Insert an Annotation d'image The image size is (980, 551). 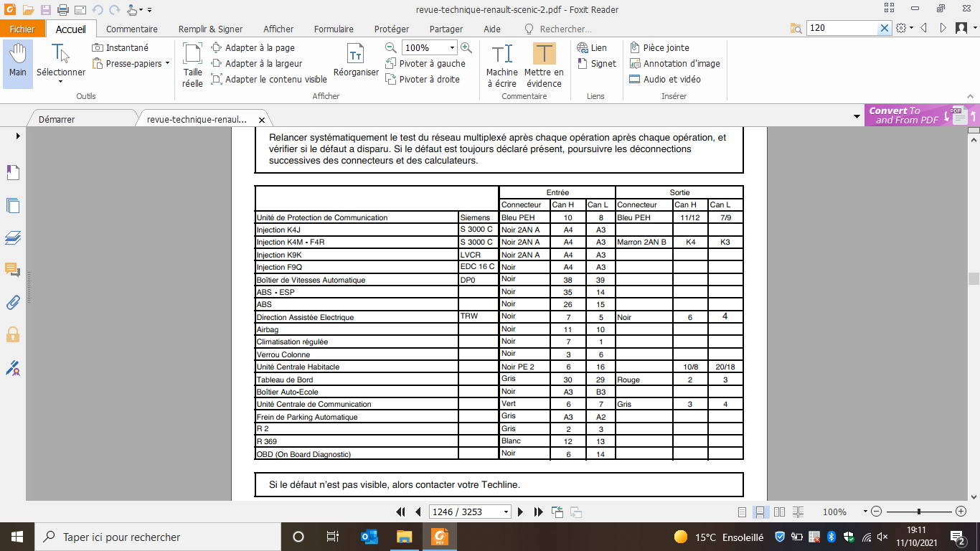[674, 63]
